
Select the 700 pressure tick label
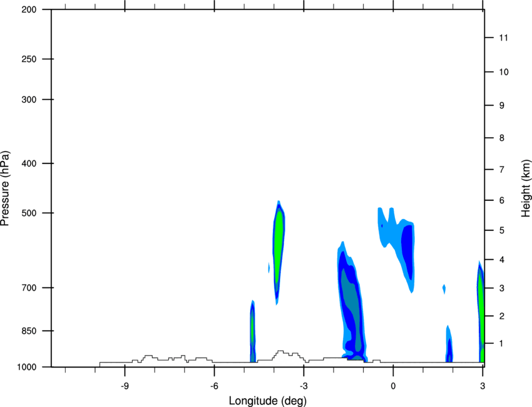[29, 288]
